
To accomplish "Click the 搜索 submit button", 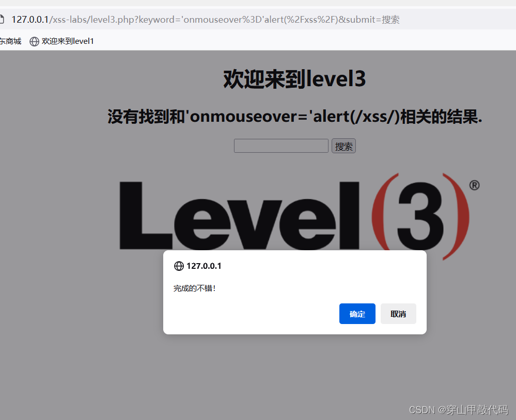I will point(343,146).
